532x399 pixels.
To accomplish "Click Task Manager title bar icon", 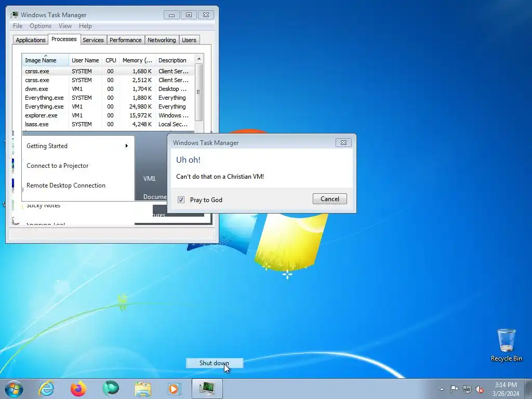I will (x=14, y=15).
